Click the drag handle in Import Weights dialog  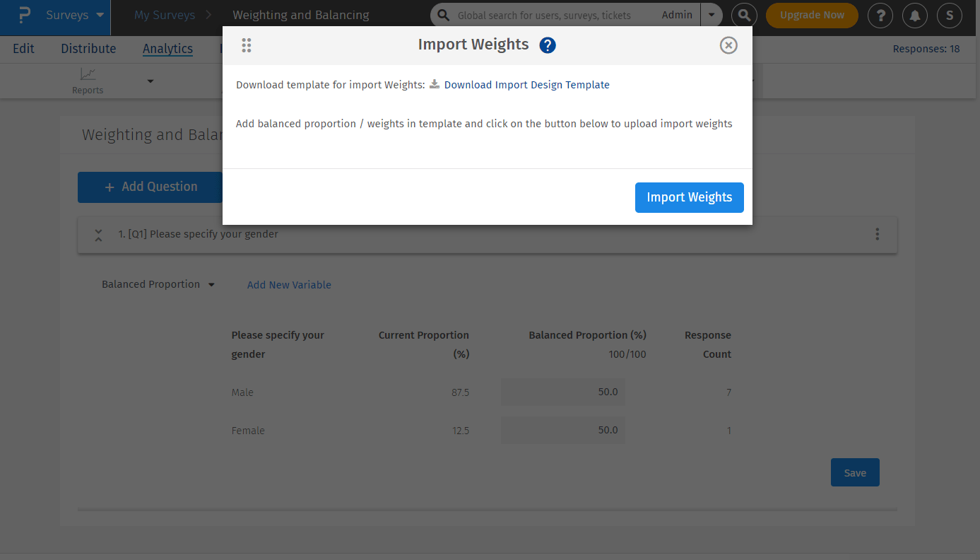(247, 45)
